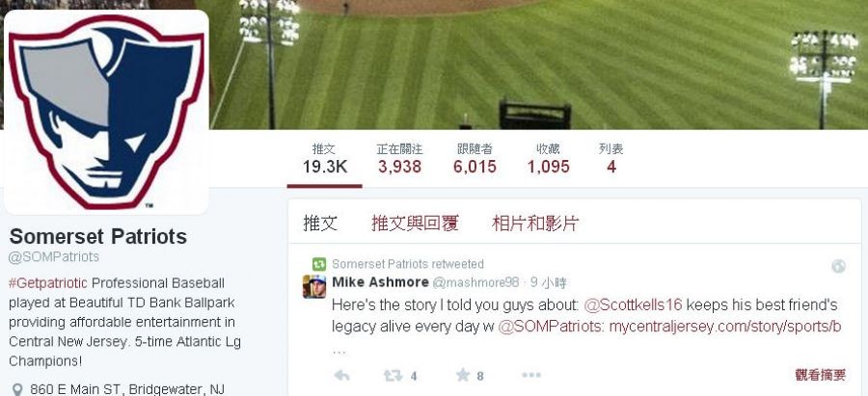Expand tweet via 觀看摘要 link
The image size is (868, 396).
(821, 375)
